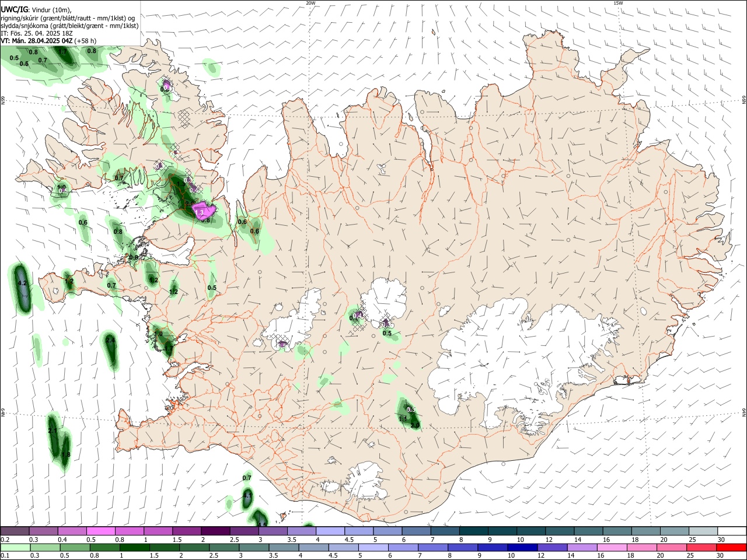The height and width of the screenshot is (560, 747).
Task: Click the "4.2" precipitation value off the west coast
Action: pos(23,283)
